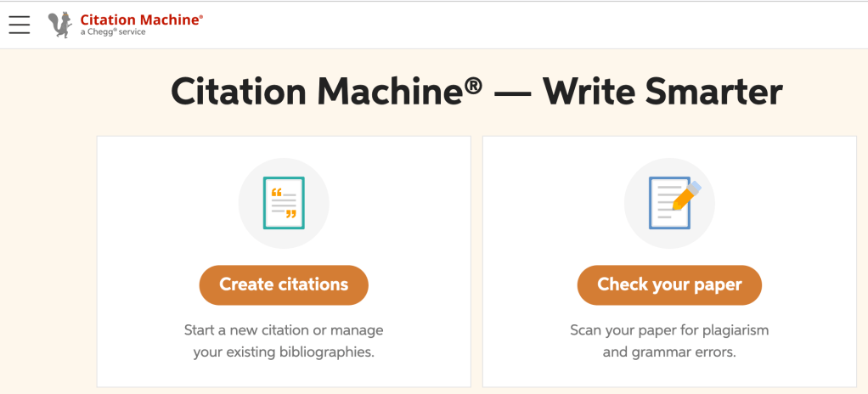The width and height of the screenshot is (868, 394).
Task: Click the "and grammar errors" text line
Action: tap(669, 352)
